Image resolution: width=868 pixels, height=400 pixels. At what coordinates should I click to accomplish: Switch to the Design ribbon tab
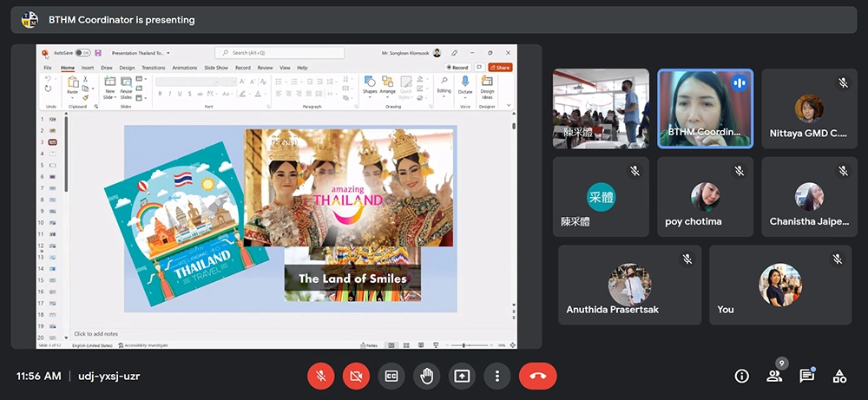pos(127,68)
